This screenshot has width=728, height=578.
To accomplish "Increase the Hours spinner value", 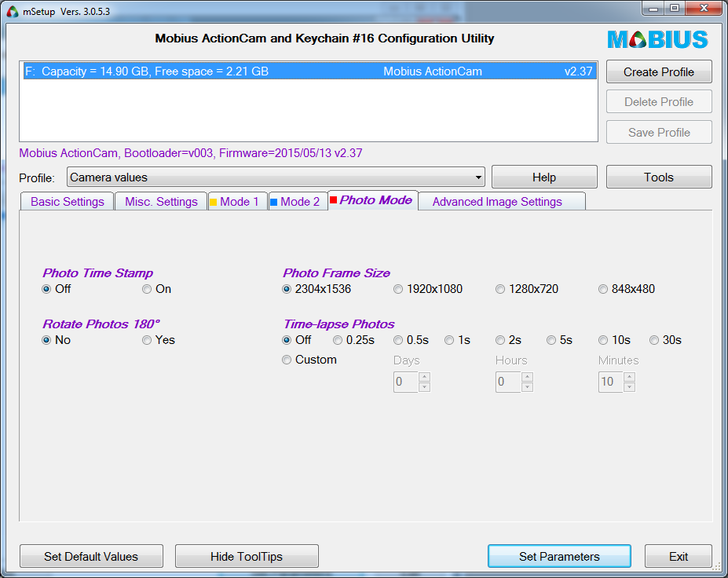I will [x=527, y=376].
